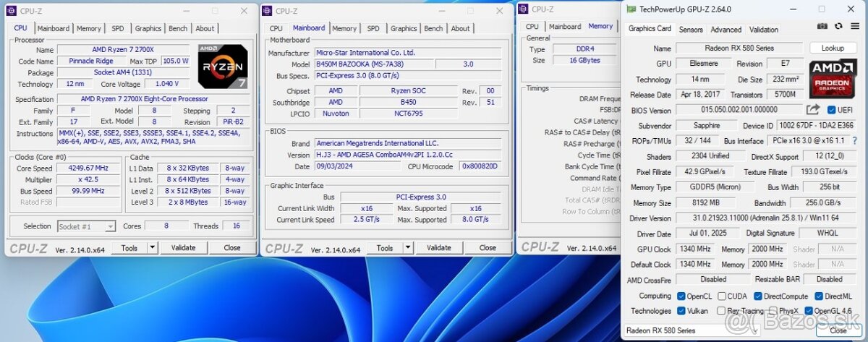
Task: Click the Lookup button in GPU-Z
Action: (x=833, y=48)
